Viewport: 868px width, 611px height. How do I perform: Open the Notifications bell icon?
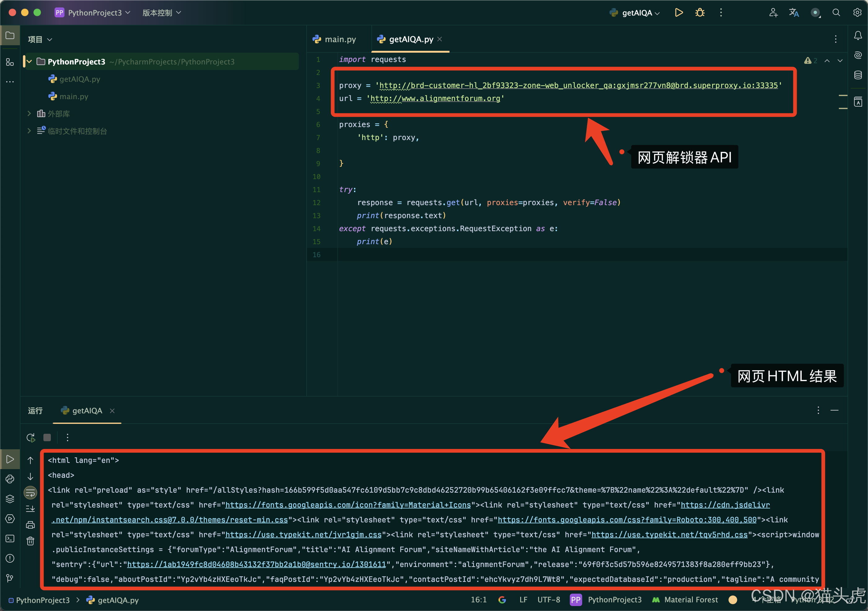pyautogui.click(x=858, y=36)
